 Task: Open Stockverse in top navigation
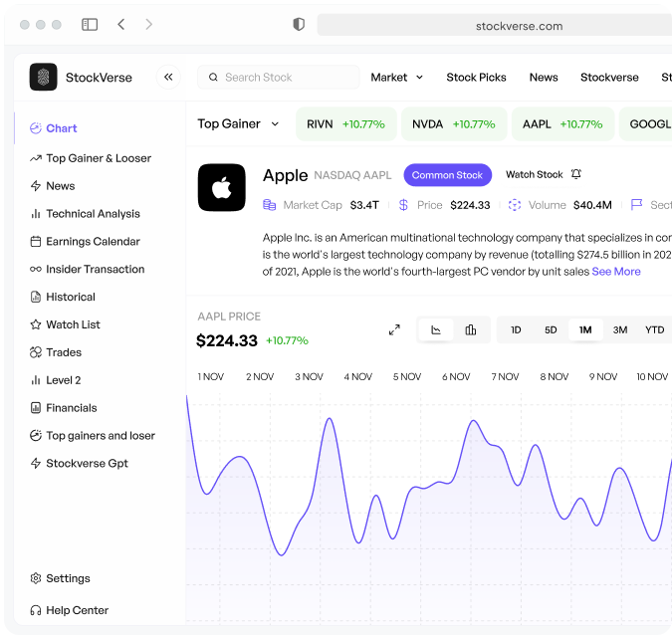click(609, 78)
